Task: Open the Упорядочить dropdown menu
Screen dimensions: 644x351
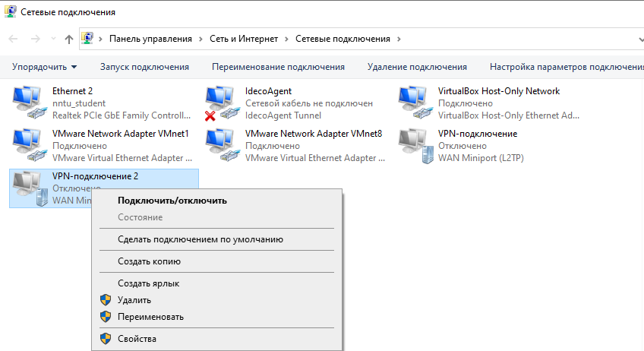Action: [x=44, y=67]
